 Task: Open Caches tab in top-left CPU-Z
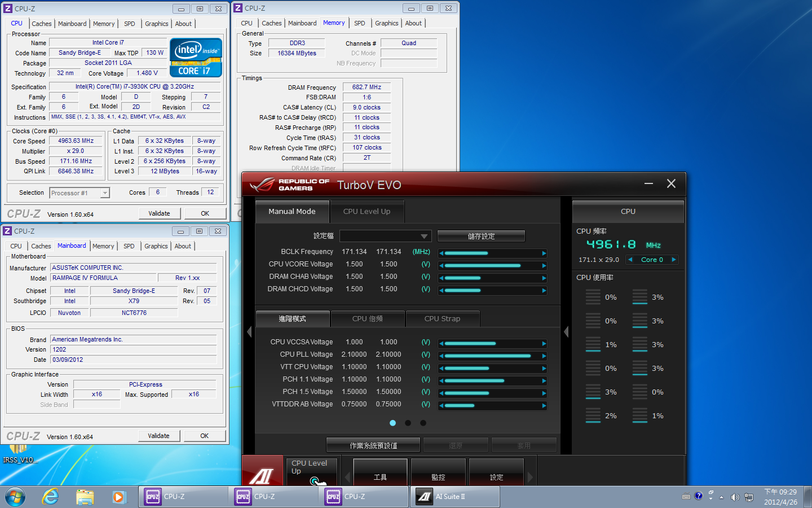click(x=42, y=24)
